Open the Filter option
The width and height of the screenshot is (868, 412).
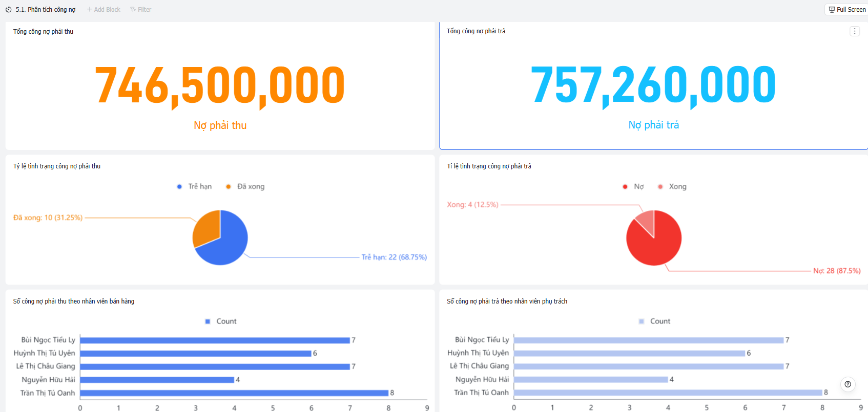click(x=140, y=10)
